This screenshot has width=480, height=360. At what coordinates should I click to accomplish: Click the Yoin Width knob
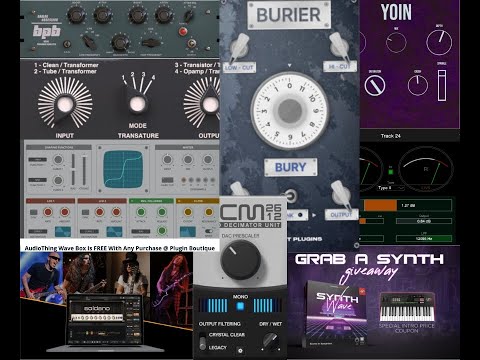[439, 42]
